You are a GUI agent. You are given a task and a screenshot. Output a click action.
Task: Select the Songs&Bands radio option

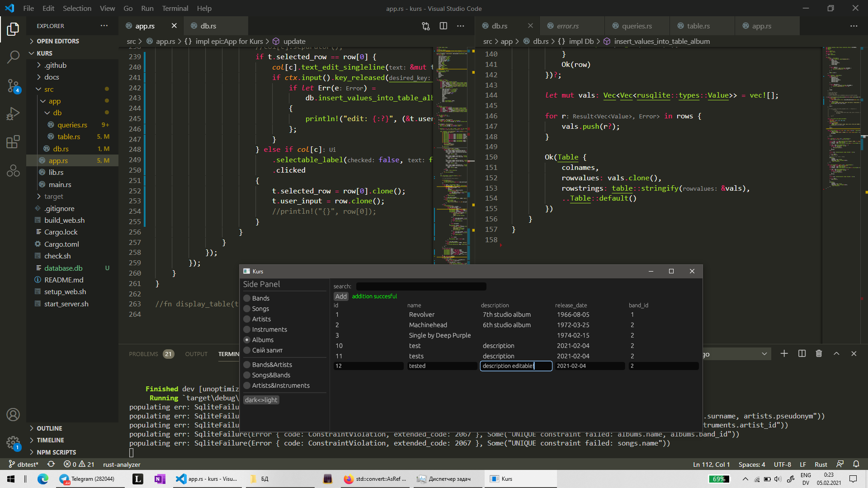pyautogui.click(x=267, y=375)
